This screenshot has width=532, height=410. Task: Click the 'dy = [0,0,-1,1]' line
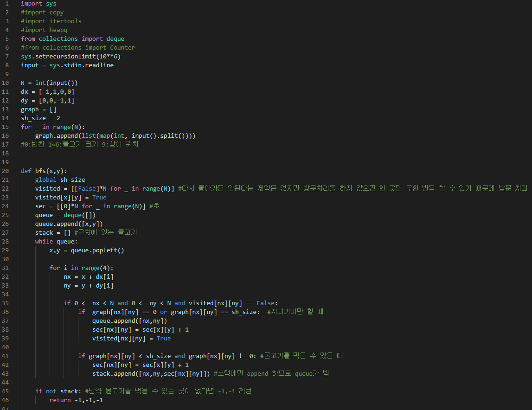(47, 101)
